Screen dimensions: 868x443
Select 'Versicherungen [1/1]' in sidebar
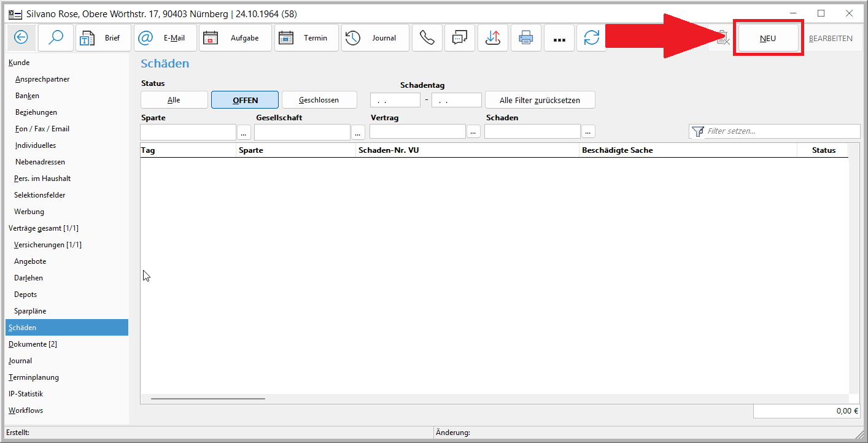pos(48,245)
